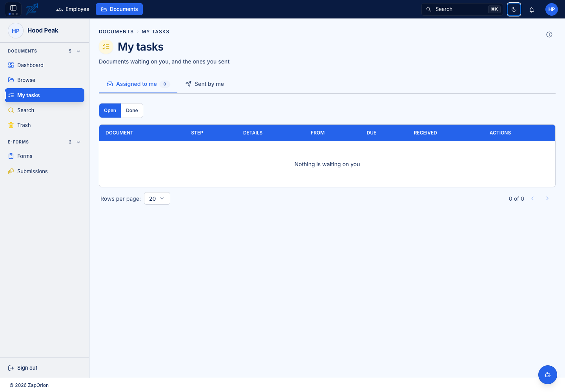Click the HP user avatar in top bar

(x=552, y=9)
